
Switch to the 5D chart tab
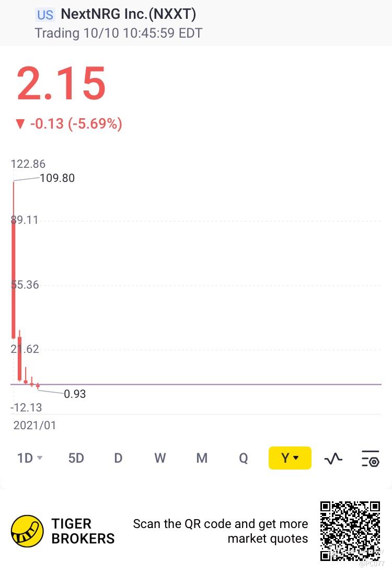76,458
